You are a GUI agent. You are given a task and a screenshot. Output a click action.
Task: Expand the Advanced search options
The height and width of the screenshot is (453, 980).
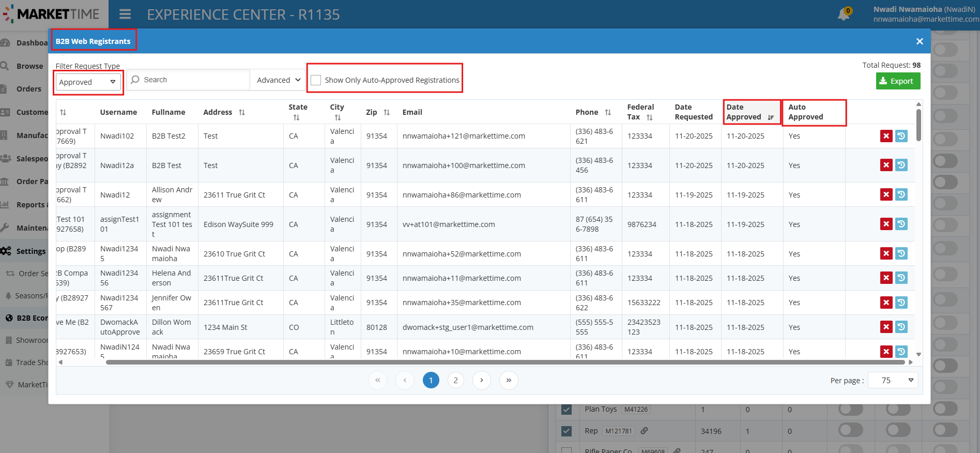[x=279, y=80]
